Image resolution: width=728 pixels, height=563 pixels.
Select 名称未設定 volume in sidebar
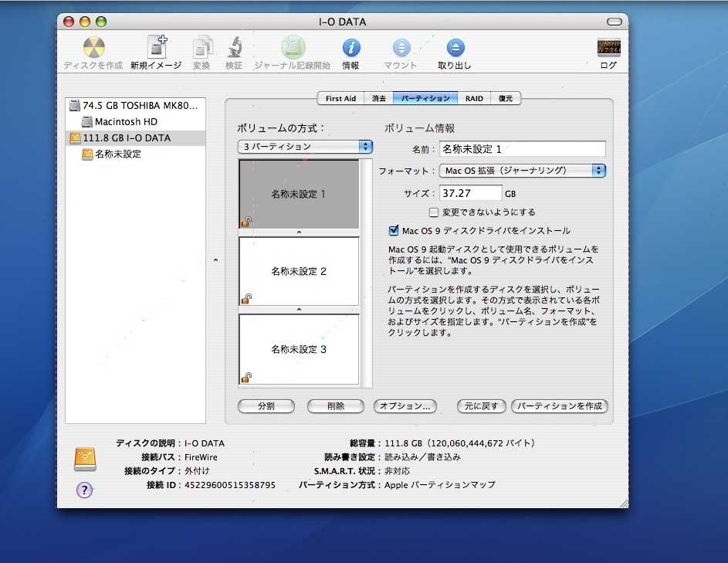135,154
